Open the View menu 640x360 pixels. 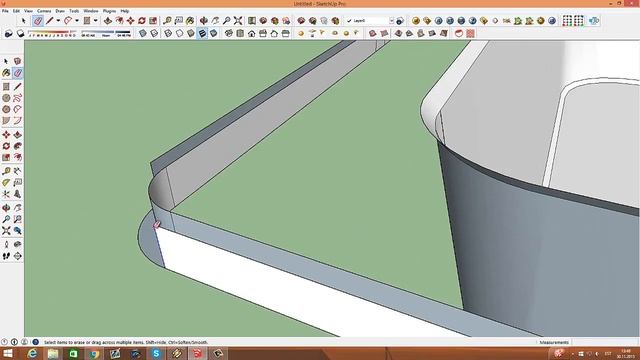click(x=28, y=11)
